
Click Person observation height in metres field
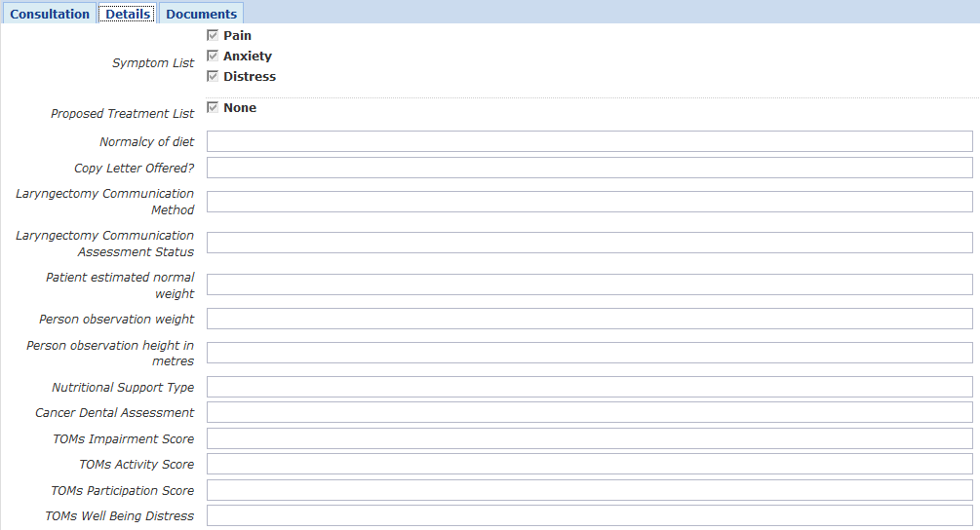tap(589, 353)
